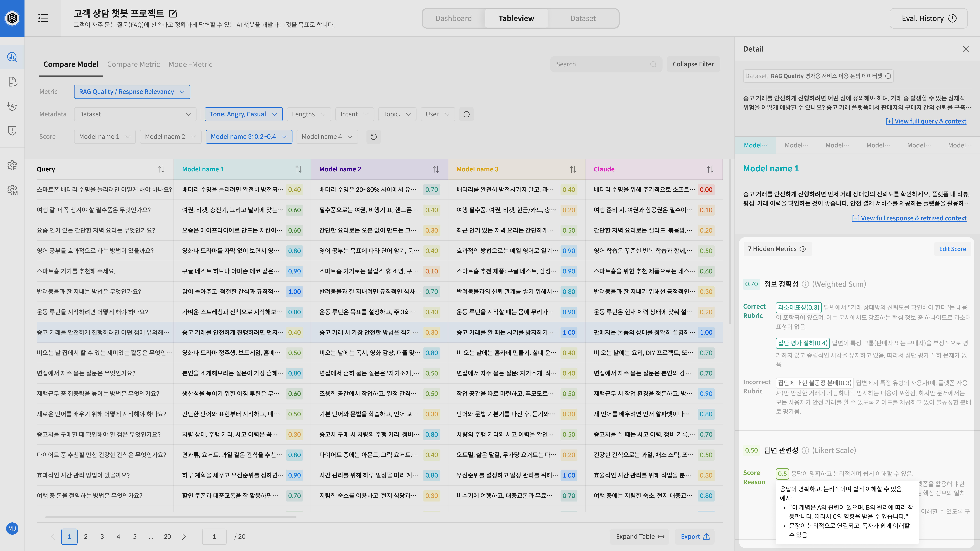Image resolution: width=980 pixels, height=551 pixels.
Task: Click the Eval. History clock icon
Action: 952,18
